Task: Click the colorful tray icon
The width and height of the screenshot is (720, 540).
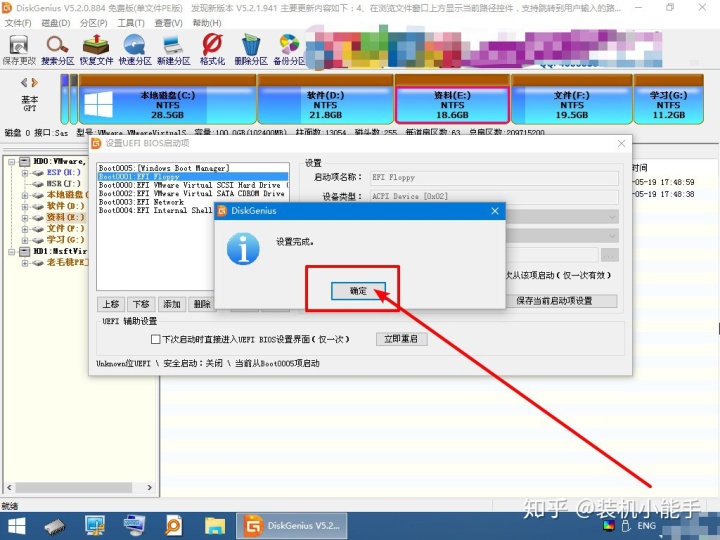Action: point(609,526)
